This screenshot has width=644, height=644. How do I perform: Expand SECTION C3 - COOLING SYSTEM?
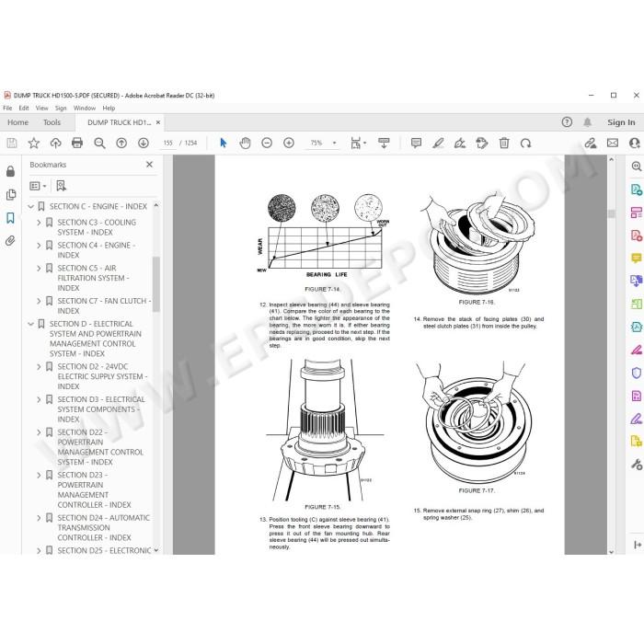coord(39,223)
